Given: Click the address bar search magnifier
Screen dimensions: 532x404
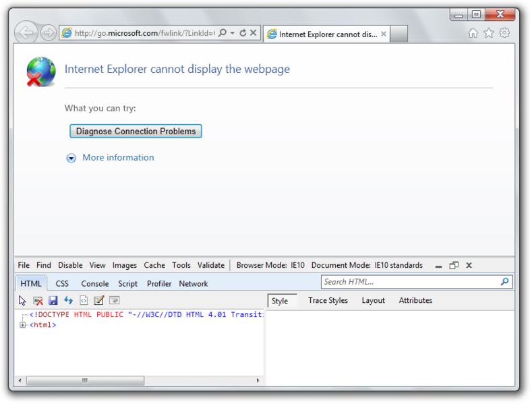Looking at the screenshot, I should tap(223, 33).
